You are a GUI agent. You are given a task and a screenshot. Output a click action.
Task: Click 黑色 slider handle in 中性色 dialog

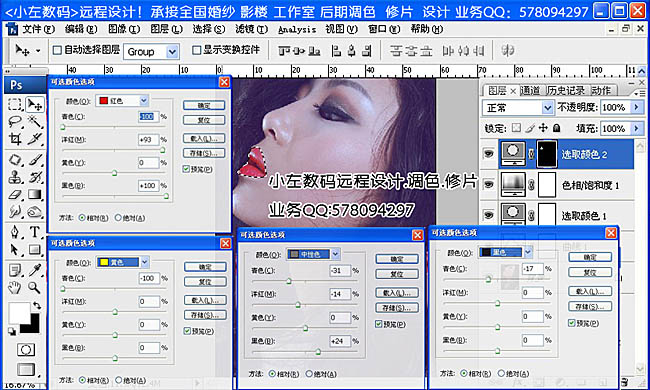tap(318, 352)
